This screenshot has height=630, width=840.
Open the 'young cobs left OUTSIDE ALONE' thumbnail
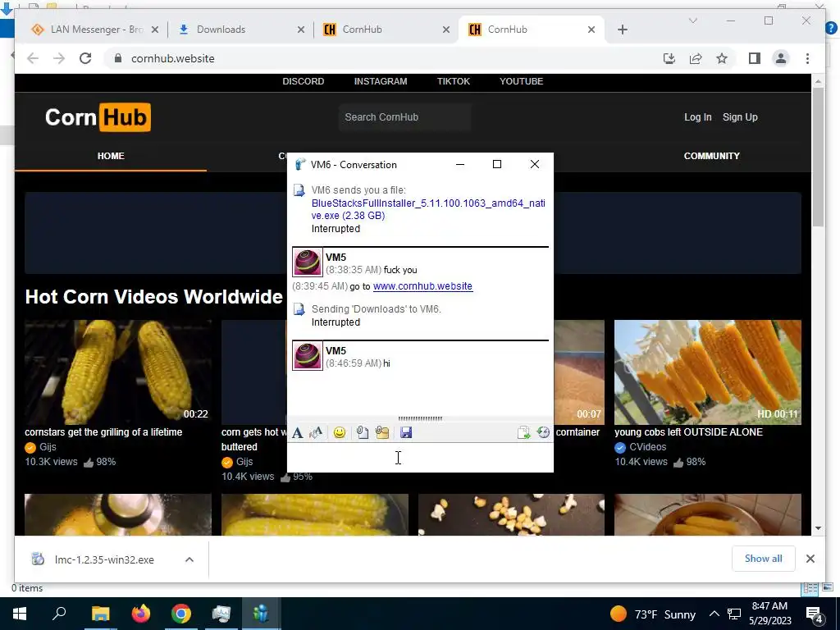708,372
